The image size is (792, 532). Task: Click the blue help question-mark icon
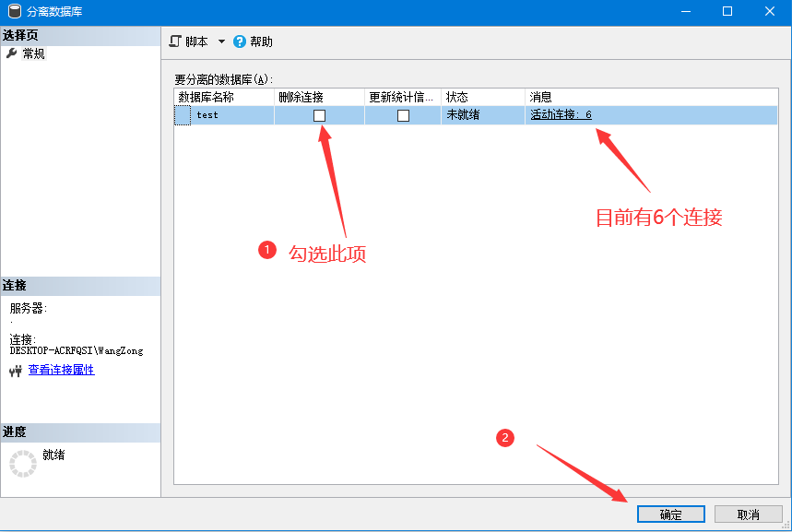pos(240,41)
